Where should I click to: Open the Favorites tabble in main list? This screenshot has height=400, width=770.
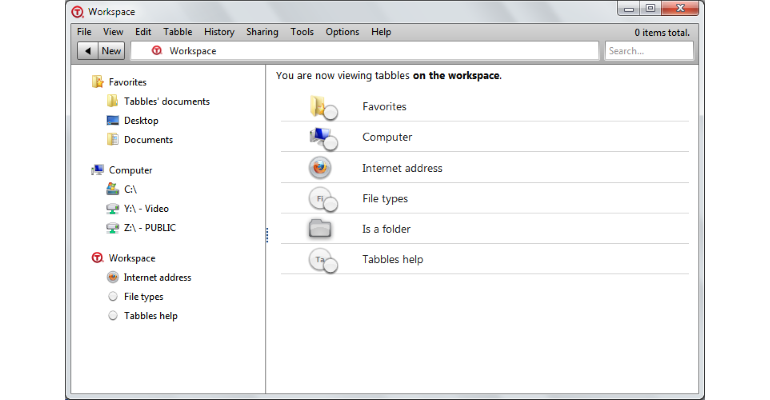(x=484, y=107)
